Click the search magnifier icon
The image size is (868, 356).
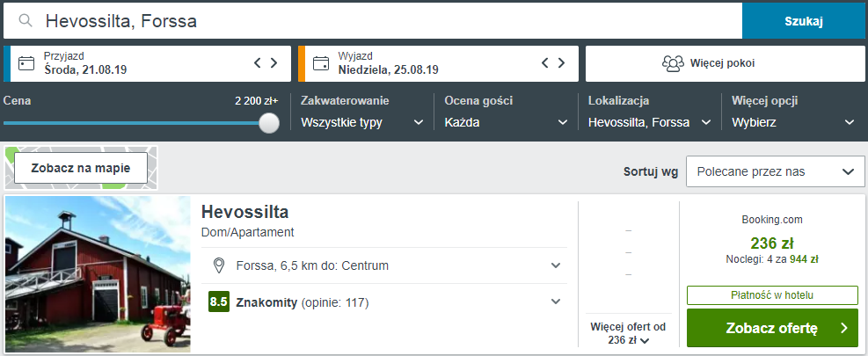(x=25, y=21)
